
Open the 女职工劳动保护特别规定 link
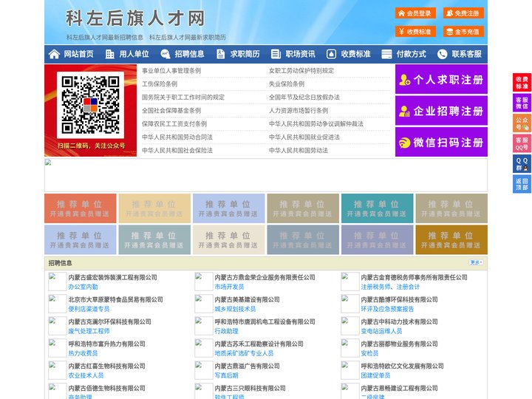(x=301, y=71)
